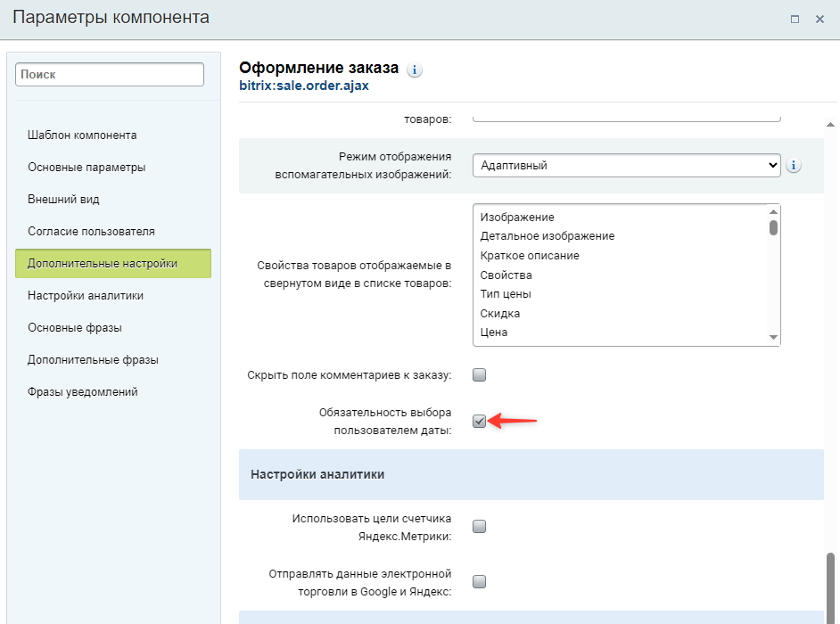Maximize the Параметры компонента dialog
Image resolution: width=840 pixels, height=624 pixels.
795,20
